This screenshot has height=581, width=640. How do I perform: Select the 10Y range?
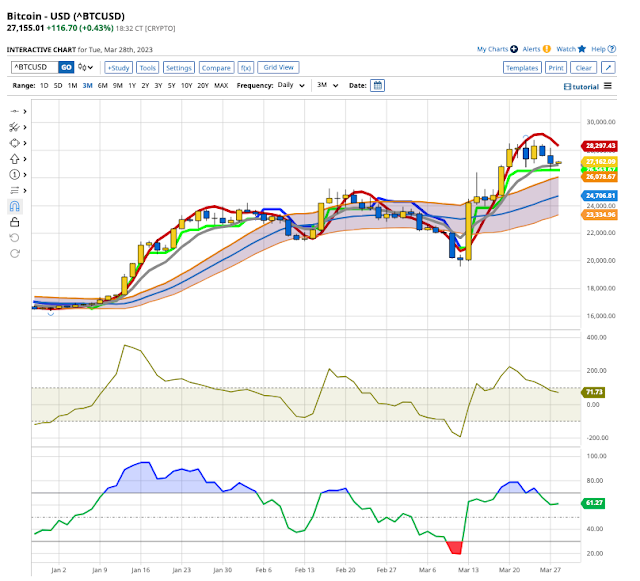187,86
